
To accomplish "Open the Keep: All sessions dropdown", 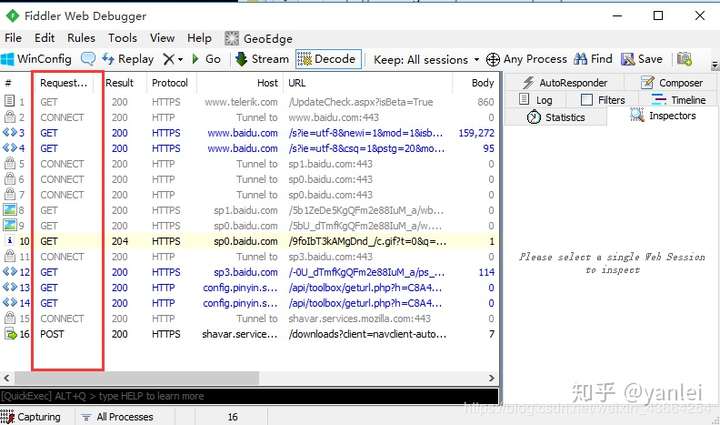I will pos(426,60).
